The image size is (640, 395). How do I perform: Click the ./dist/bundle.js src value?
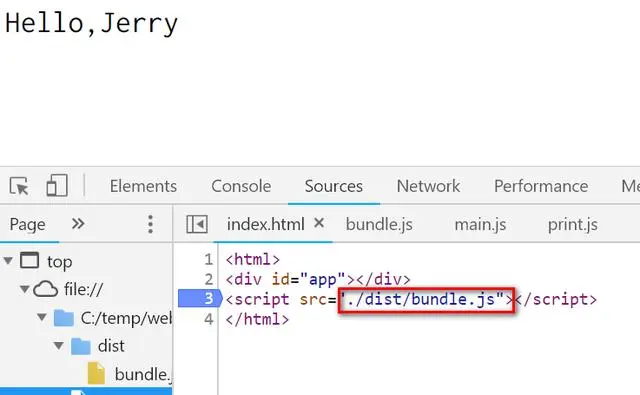click(422, 300)
